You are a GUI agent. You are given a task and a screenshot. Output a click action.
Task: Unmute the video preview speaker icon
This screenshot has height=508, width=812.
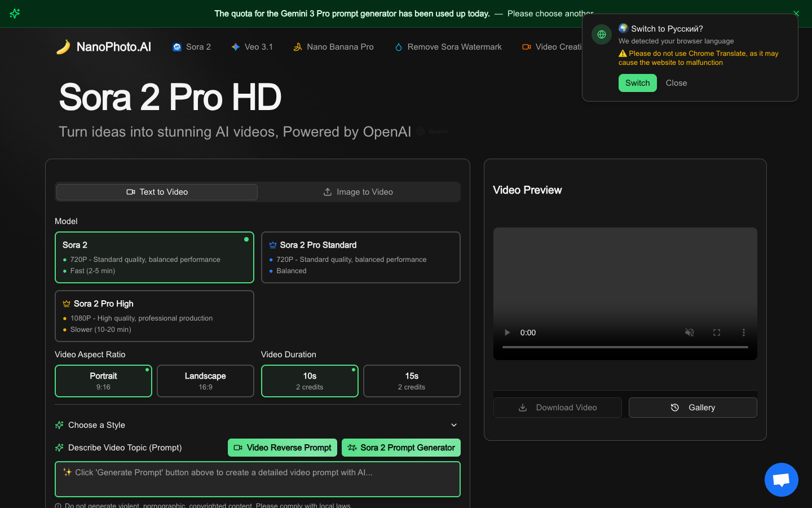coord(690,332)
